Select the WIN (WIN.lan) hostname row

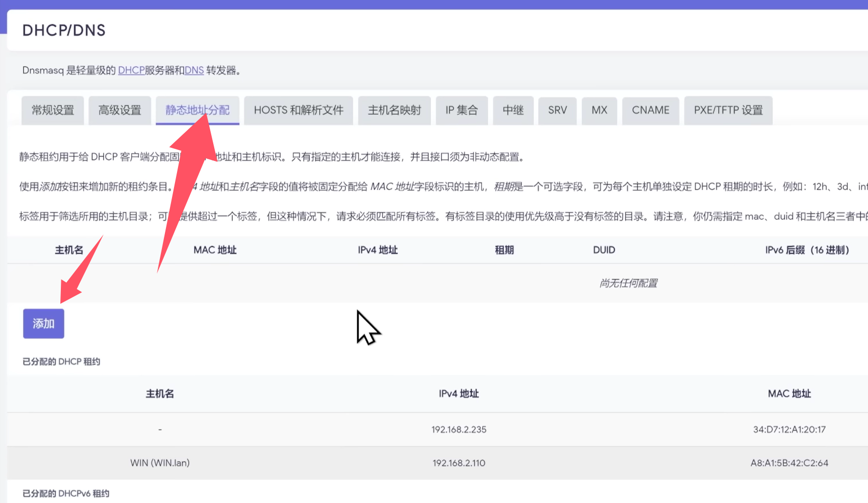(x=160, y=463)
